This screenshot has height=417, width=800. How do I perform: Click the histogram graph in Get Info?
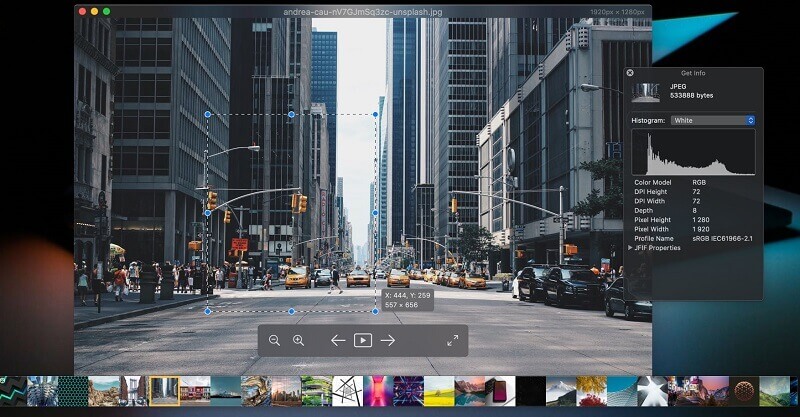(693, 153)
